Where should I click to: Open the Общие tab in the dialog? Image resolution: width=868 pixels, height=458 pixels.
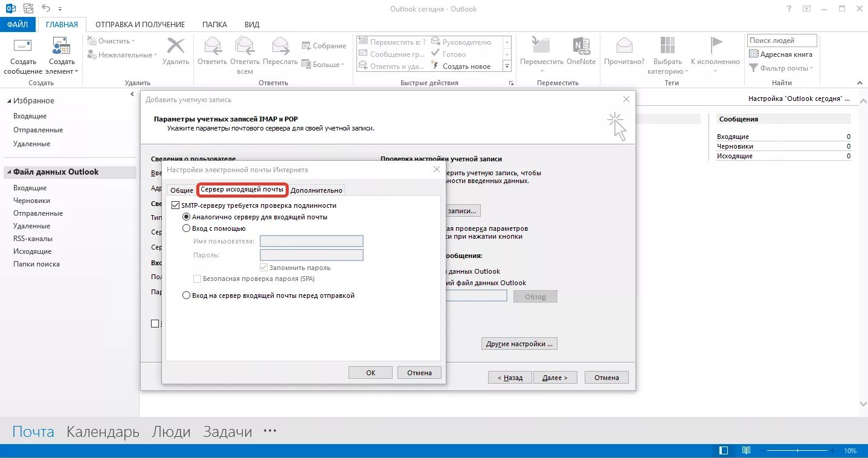[x=182, y=190]
